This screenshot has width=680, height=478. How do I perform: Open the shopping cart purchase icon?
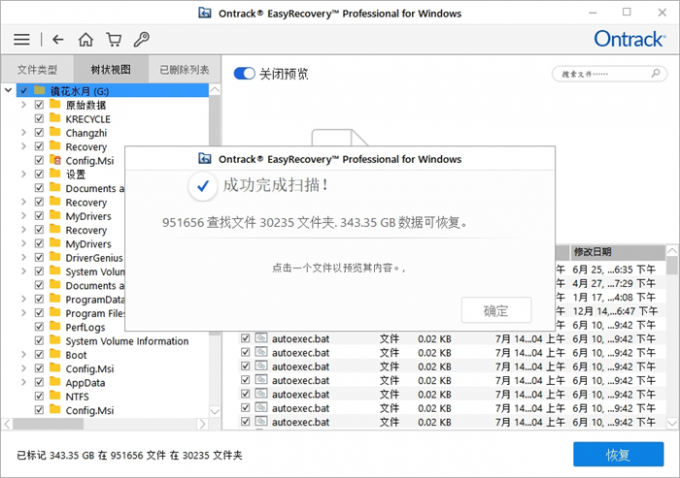click(x=114, y=39)
